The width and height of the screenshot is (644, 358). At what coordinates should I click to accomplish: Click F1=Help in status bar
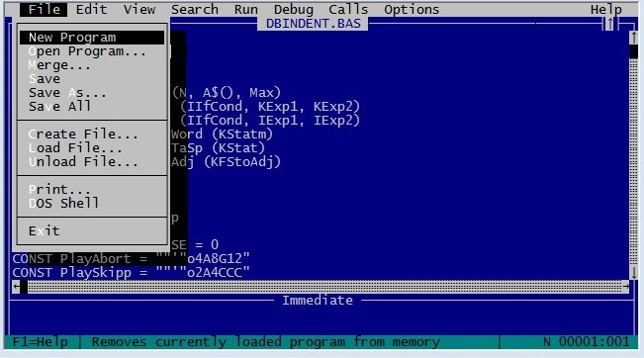coord(41,341)
